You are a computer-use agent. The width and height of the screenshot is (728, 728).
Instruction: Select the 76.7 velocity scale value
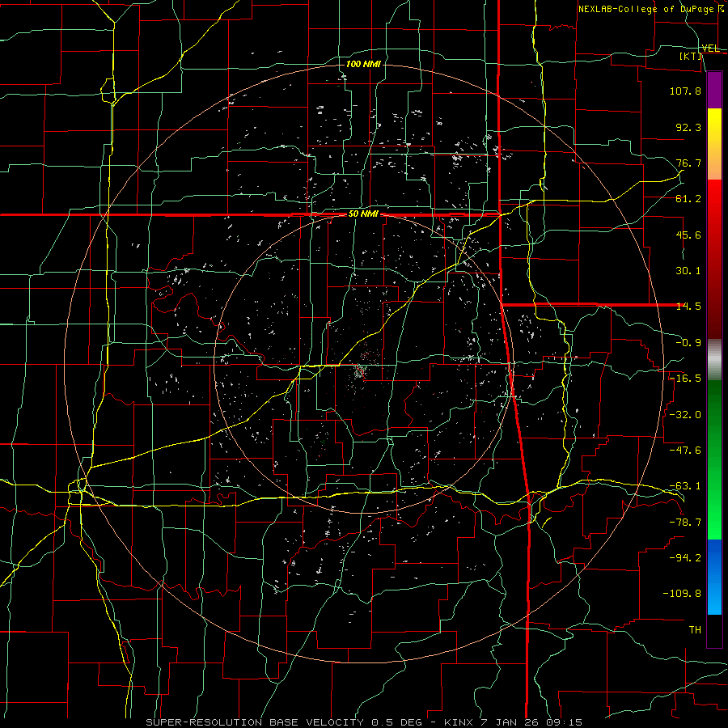pos(688,163)
